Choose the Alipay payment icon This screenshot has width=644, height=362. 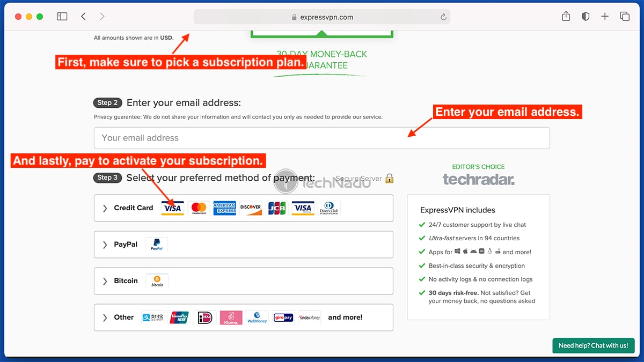coord(153,317)
